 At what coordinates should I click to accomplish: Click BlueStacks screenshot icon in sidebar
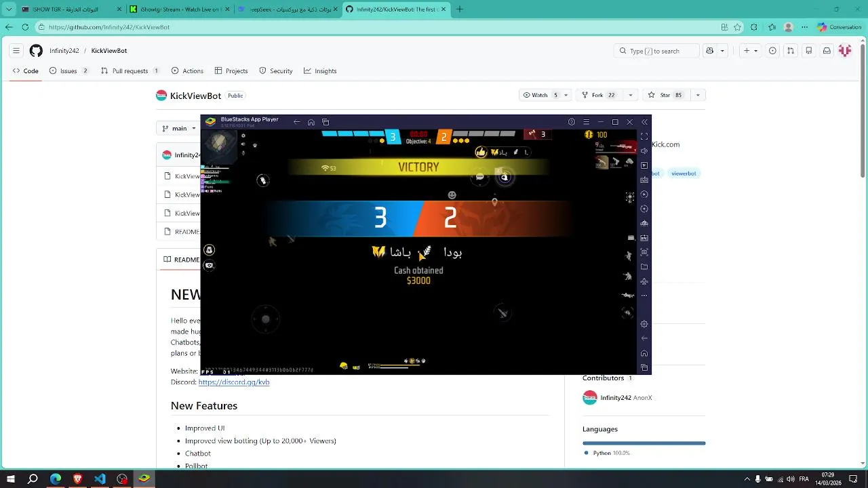point(644,252)
